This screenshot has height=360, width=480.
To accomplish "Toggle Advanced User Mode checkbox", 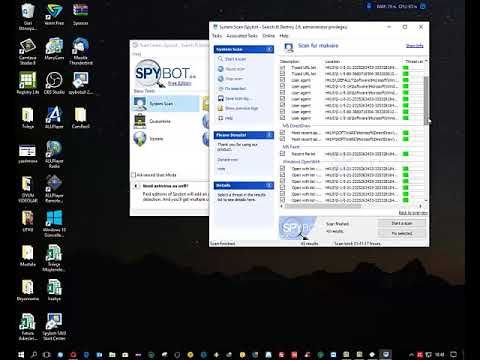I will point(134,175).
